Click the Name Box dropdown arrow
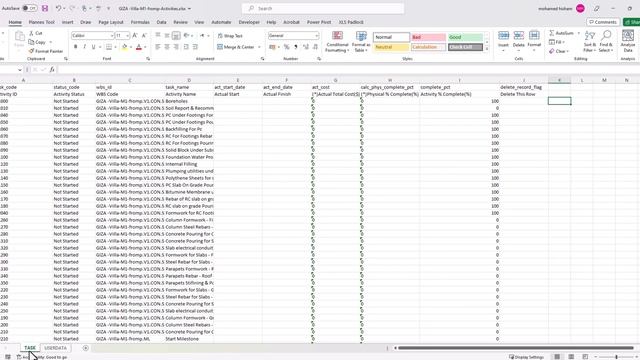Image resolution: width=640 pixels, height=360 pixels. [19, 70]
